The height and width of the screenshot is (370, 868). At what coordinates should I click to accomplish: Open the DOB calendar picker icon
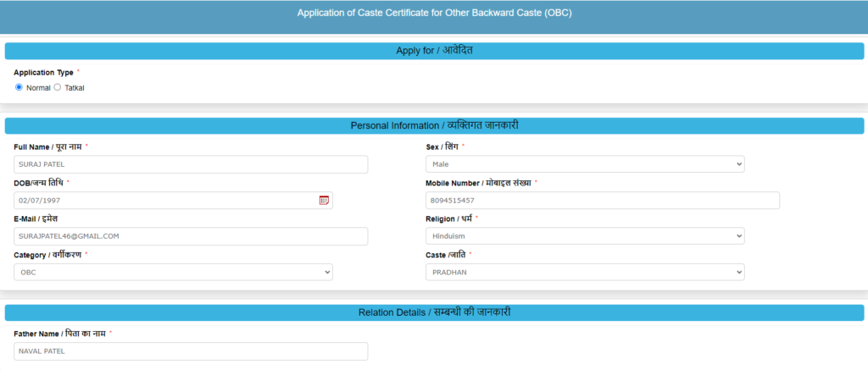point(324,200)
